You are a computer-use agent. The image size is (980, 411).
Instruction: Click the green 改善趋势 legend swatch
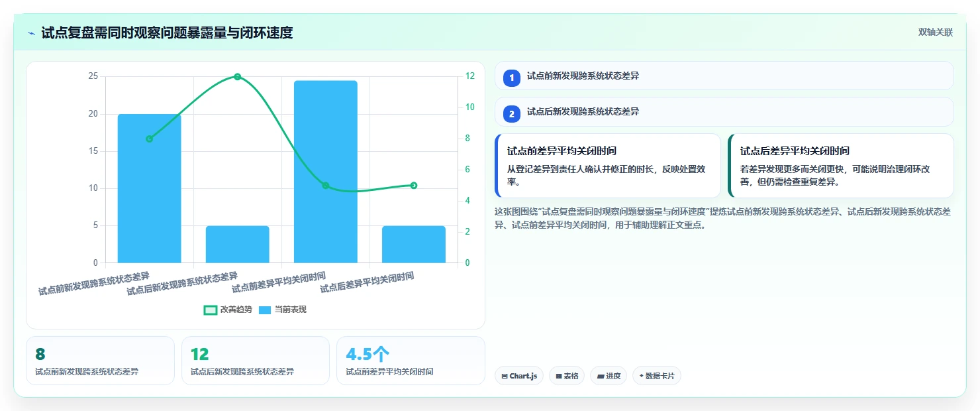coord(210,310)
